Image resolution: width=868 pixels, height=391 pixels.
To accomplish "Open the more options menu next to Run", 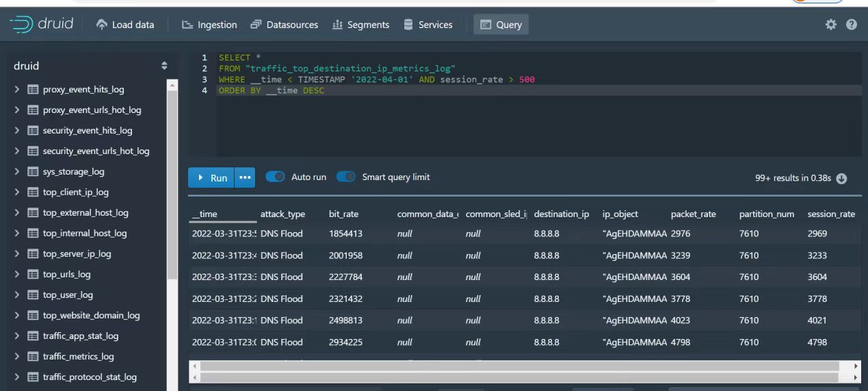I will [x=245, y=177].
